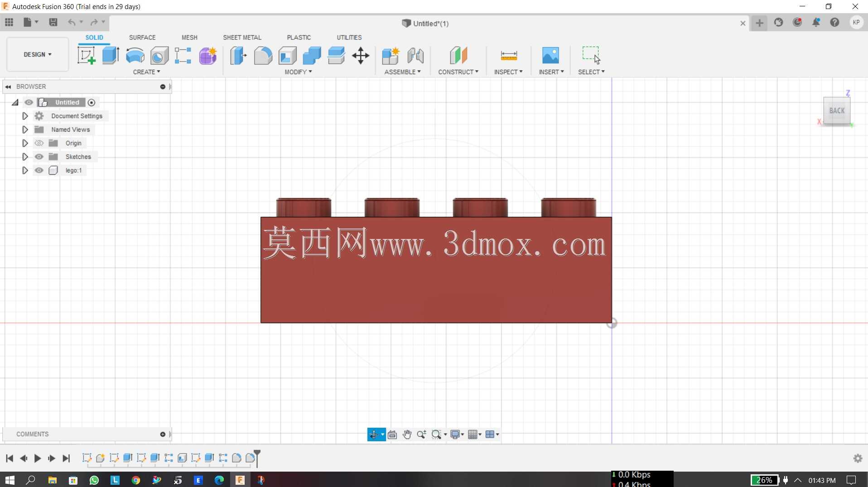Image resolution: width=868 pixels, height=487 pixels.
Task: Select the New Component tool
Action: coord(391,56)
